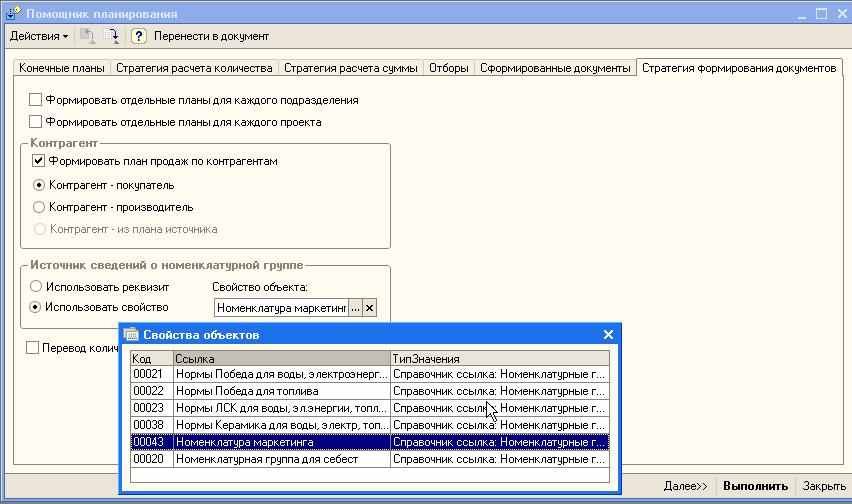Click the grayed save settings toolbar icon
This screenshot has width=852, height=504.
click(88, 36)
